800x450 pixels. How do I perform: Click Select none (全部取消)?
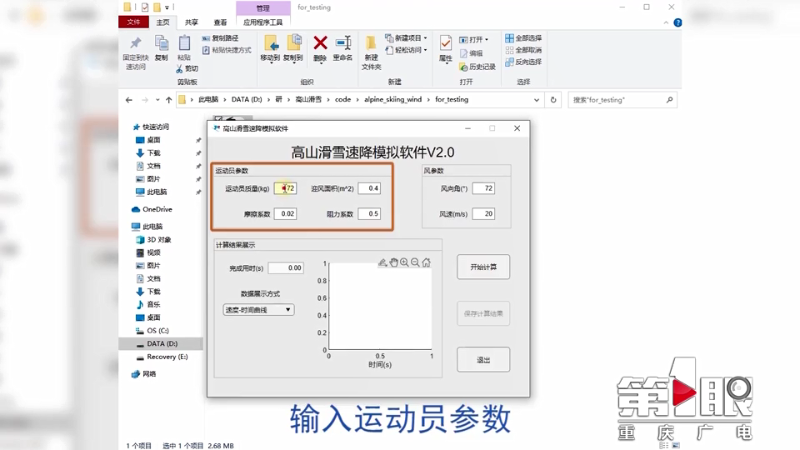[x=523, y=50]
